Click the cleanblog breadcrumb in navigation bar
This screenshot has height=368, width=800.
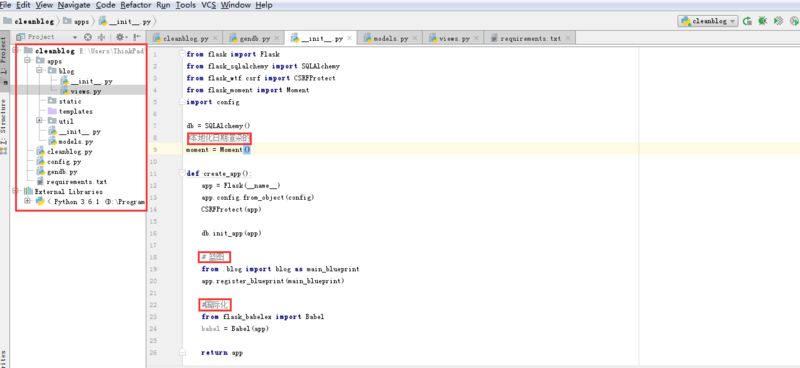[x=29, y=21]
